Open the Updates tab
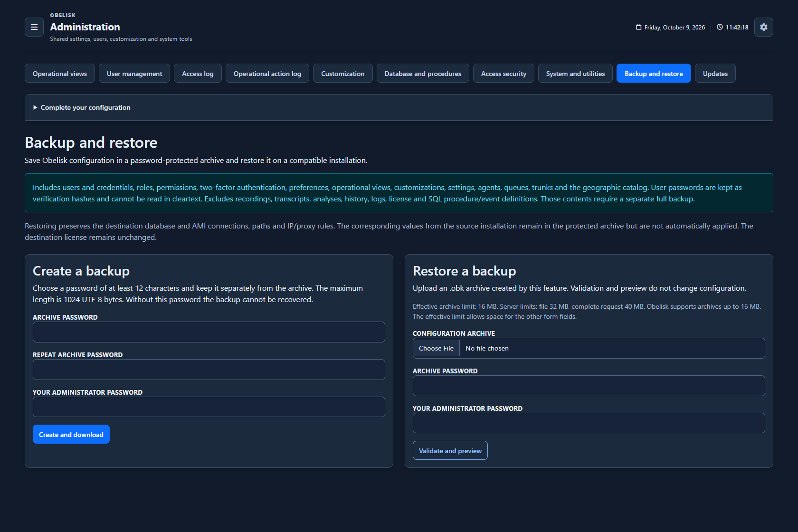This screenshot has height=532, width=798. pos(715,74)
